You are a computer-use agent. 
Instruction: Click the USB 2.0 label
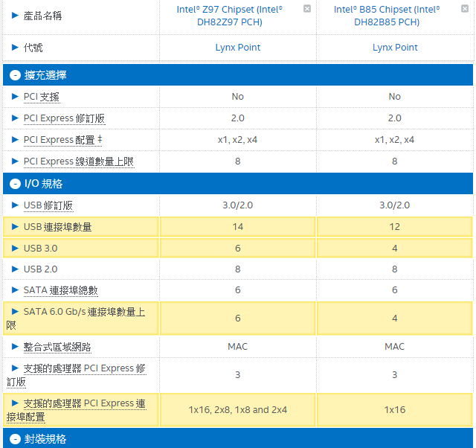[x=40, y=269]
